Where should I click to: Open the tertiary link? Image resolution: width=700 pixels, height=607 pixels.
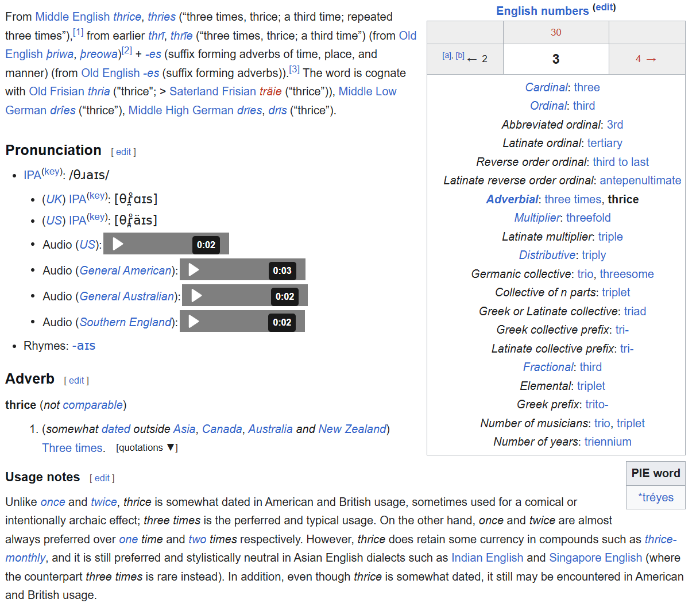(605, 143)
